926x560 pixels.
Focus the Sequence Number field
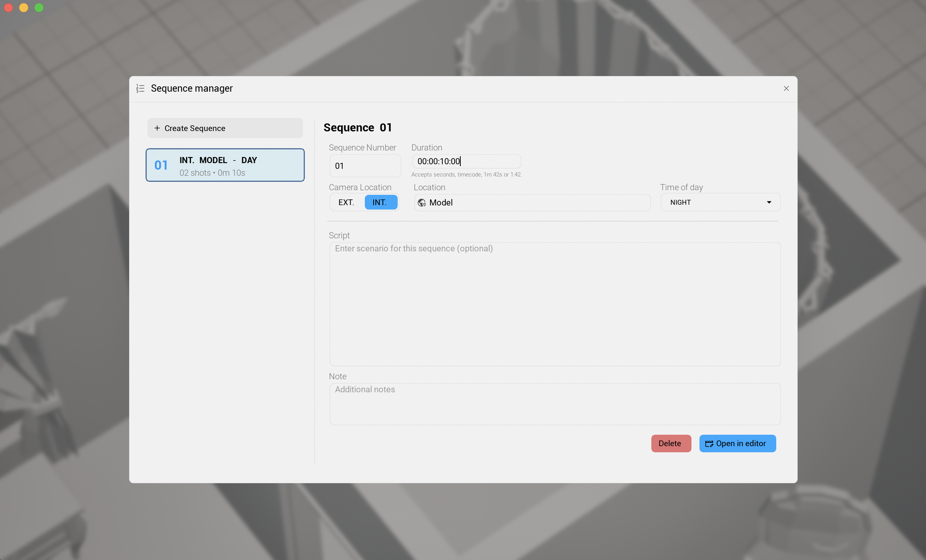coord(365,166)
